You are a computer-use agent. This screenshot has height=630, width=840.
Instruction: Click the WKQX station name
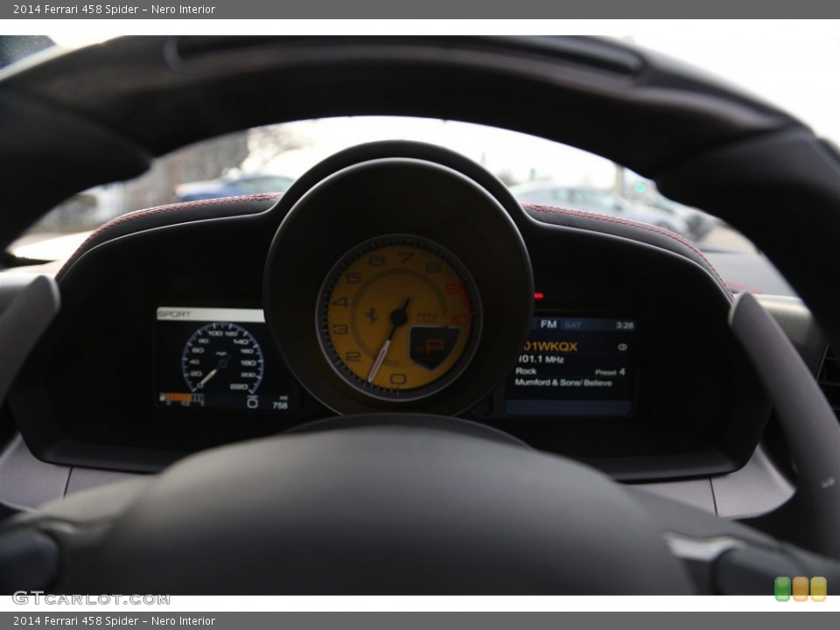(549, 346)
